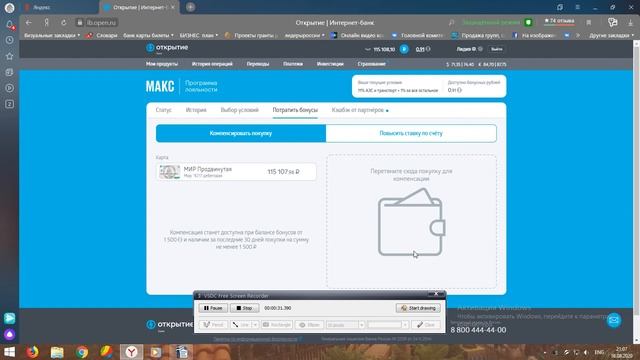Screen dimensions: 640x360
Task: Open История операций menu item
Action: (x=212, y=64)
